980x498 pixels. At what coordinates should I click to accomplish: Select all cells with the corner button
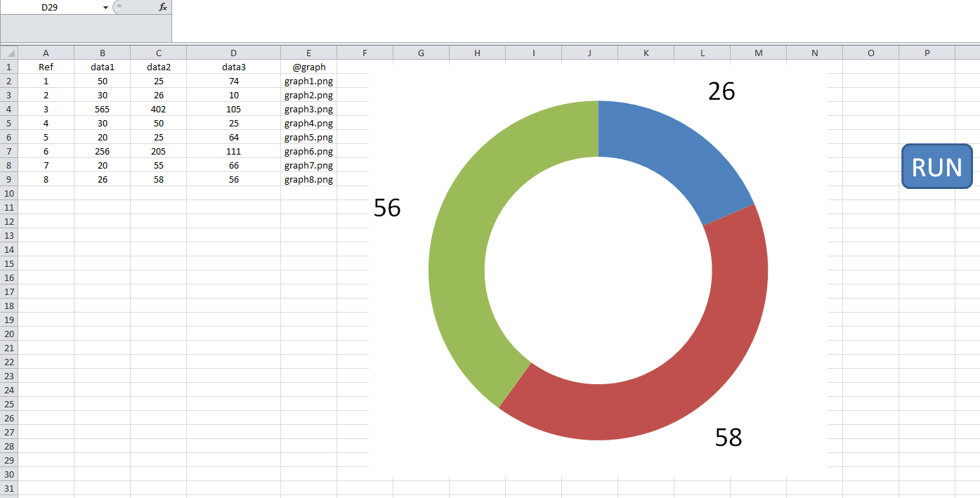[x=9, y=53]
